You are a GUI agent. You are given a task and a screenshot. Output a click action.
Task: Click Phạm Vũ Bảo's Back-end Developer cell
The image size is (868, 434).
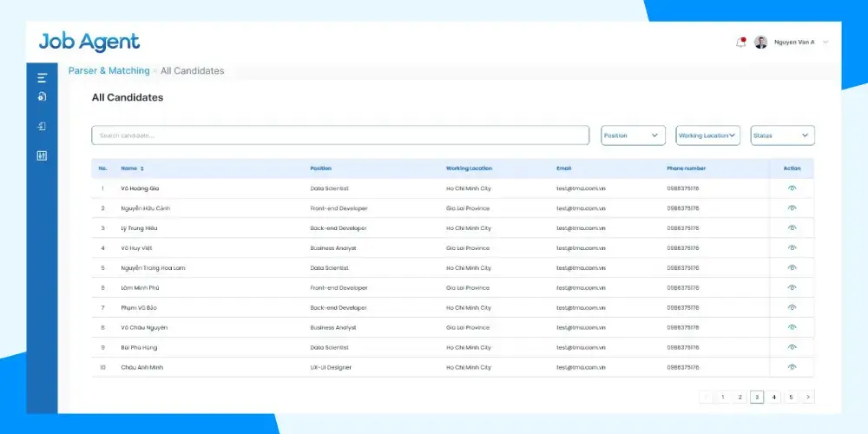click(x=339, y=308)
